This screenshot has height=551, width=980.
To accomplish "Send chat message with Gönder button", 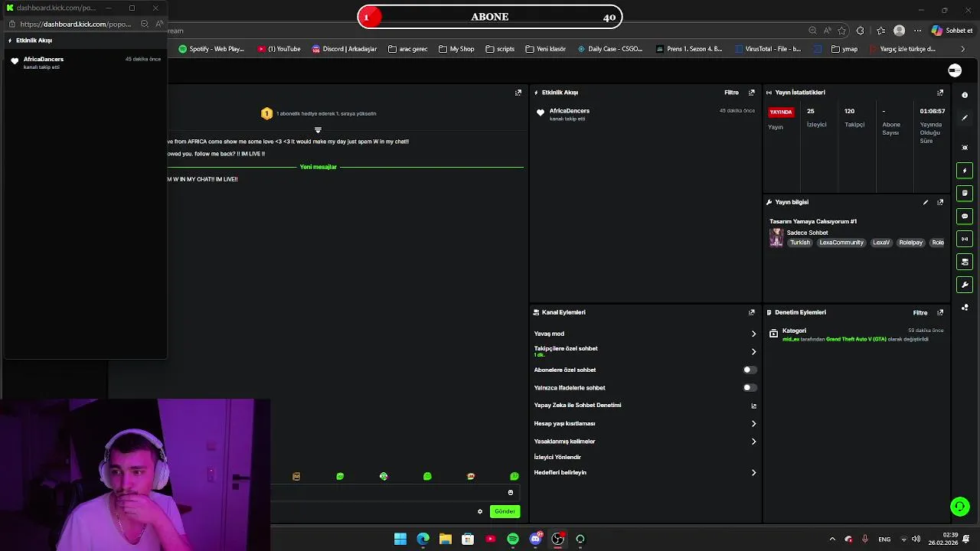I will coord(505,511).
